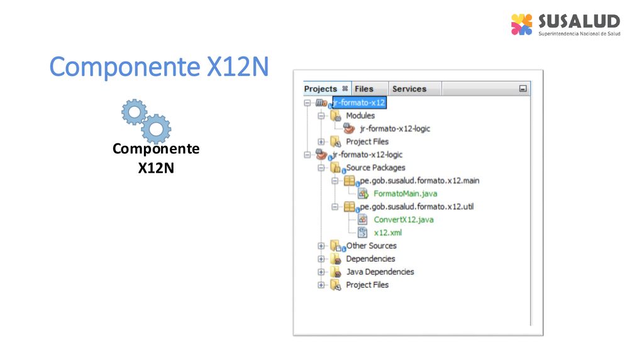Click the Java Dependencies folder icon
644x362 pixels.
pyautogui.click(x=336, y=271)
